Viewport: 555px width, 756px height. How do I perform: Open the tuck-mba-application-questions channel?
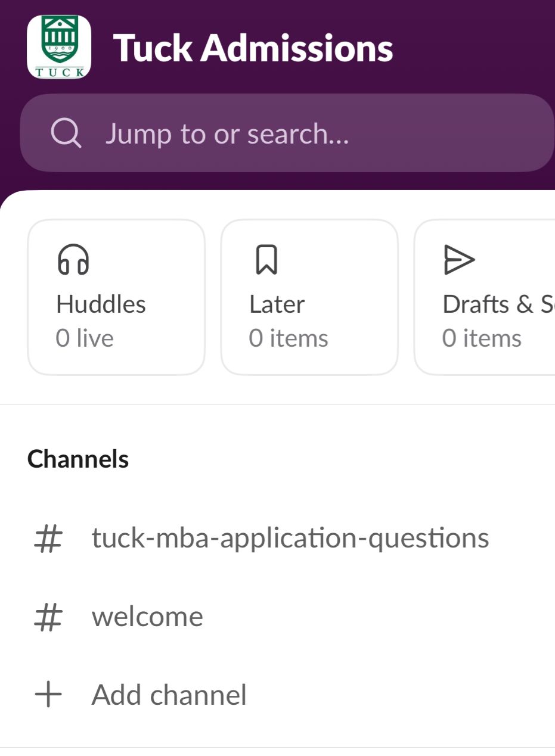pos(290,538)
